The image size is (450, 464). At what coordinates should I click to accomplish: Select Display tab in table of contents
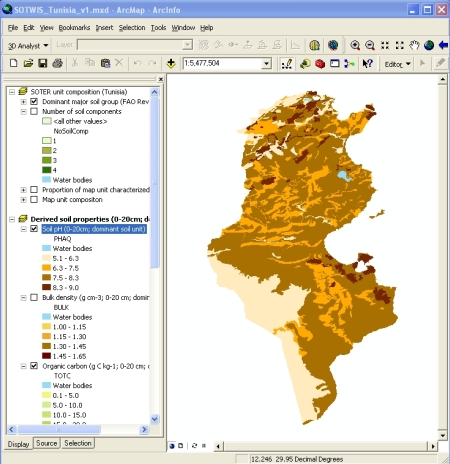(x=19, y=444)
